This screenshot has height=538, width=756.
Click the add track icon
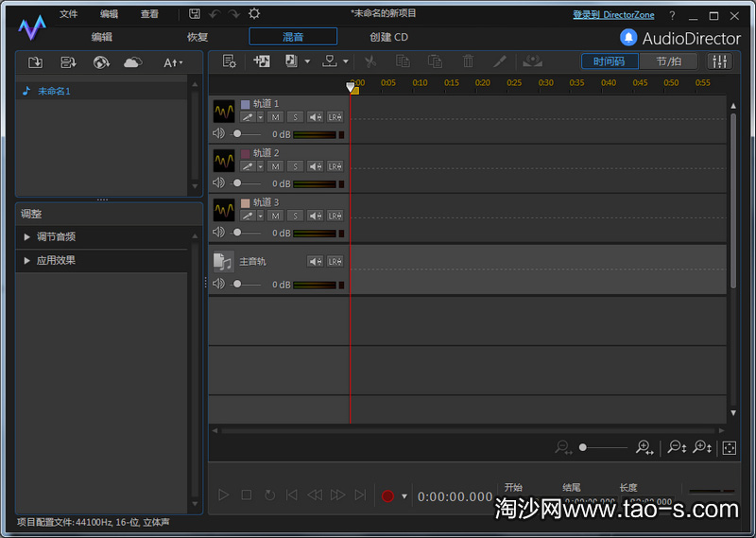point(262,61)
